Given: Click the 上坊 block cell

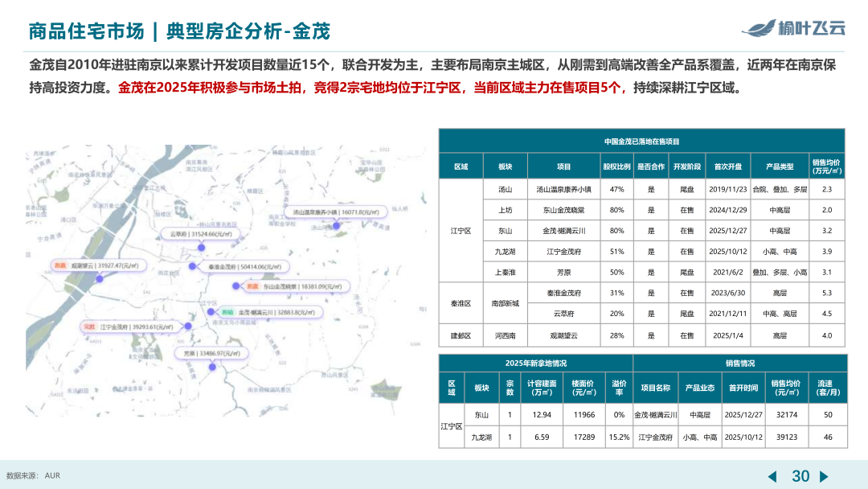Looking at the screenshot, I should (505, 210).
